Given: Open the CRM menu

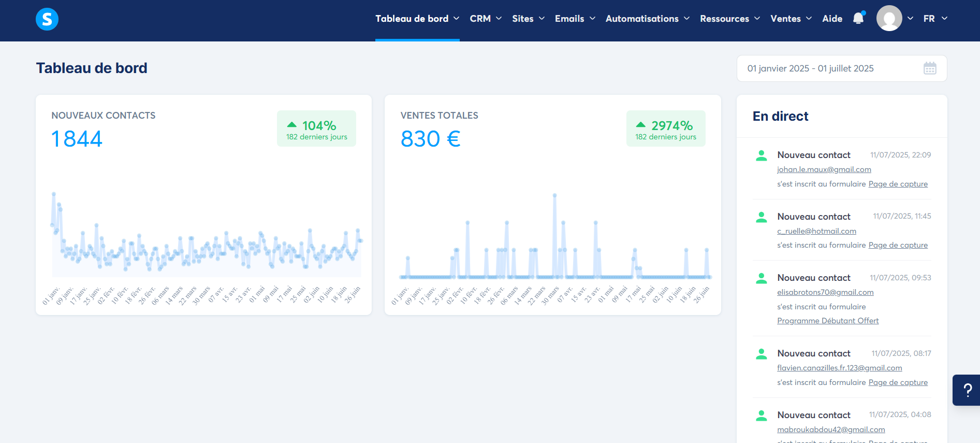Looking at the screenshot, I should pyautogui.click(x=486, y=19).
